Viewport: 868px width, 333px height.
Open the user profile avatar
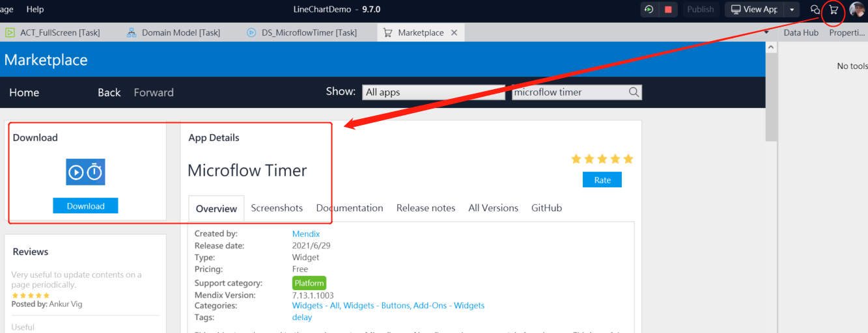click(857, 10)
